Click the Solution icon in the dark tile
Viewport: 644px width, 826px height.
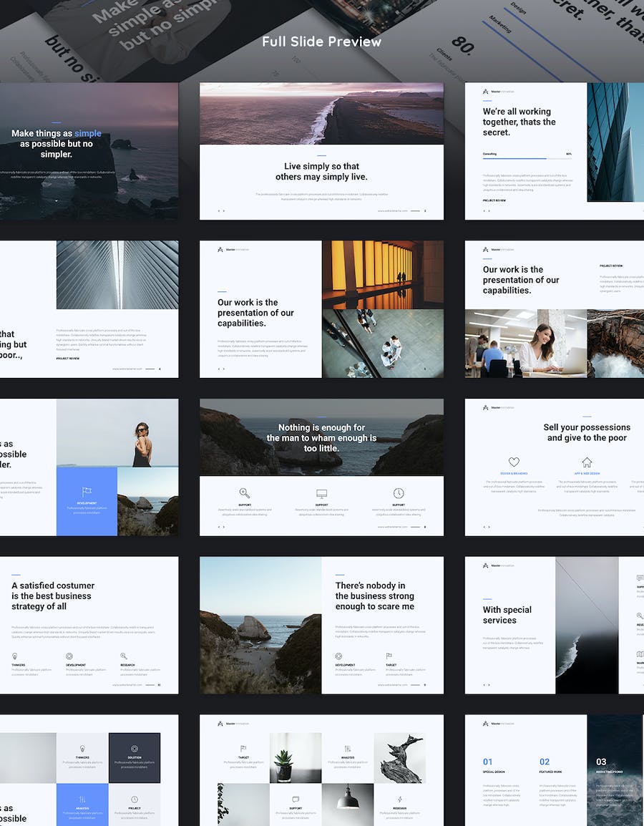[x=135, y=749]
